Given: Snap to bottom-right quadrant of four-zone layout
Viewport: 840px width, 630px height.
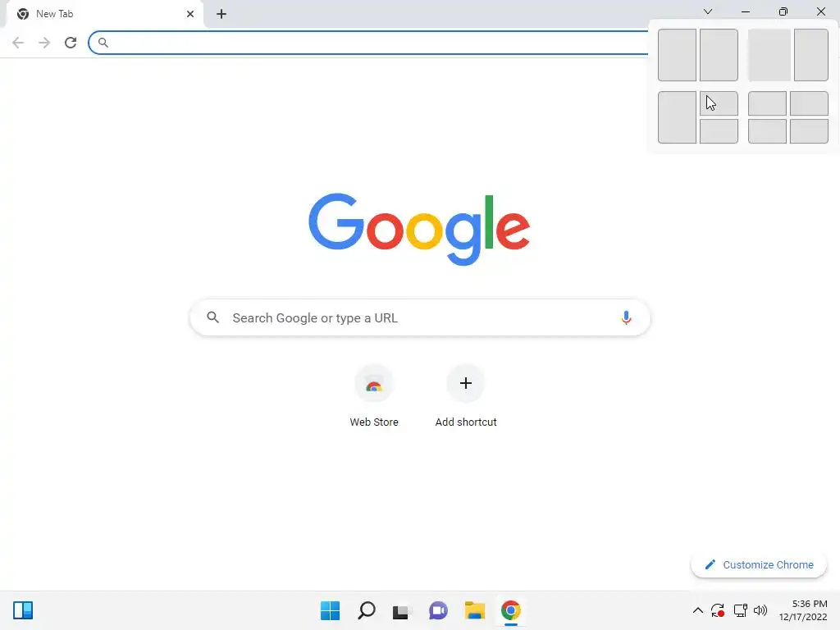Looking at the screenshot, I should click(x=809, y=131).
